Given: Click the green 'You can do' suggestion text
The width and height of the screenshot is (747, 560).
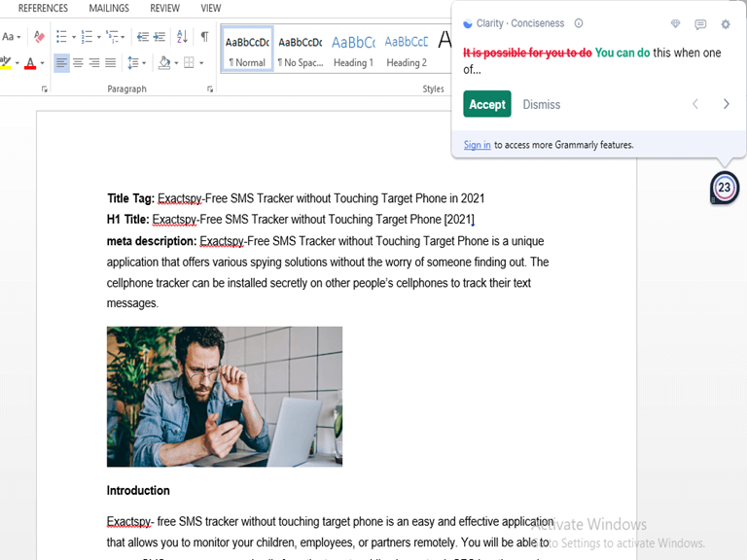Looking at the screenshot, I should point(622,52).
